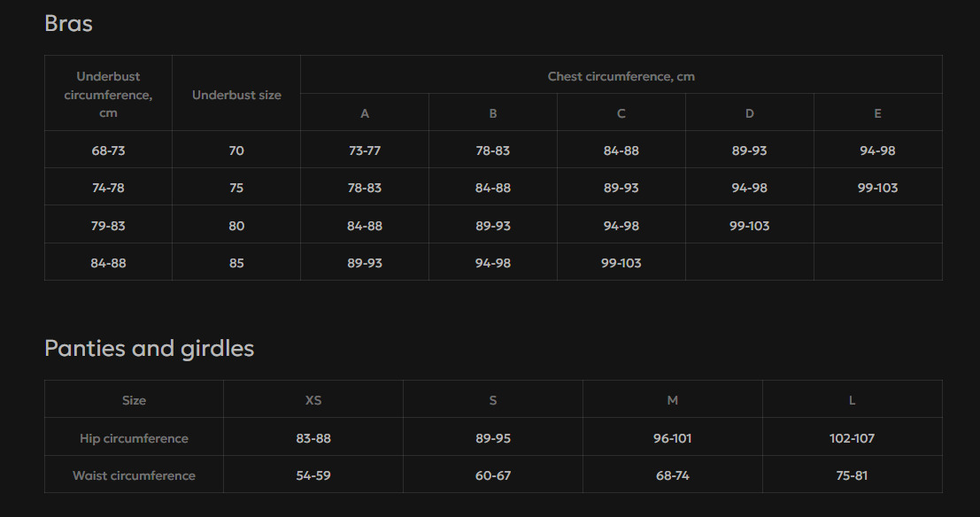Image resolution: width=980 pixels, height=517 pixels.
Task: Select the 102-107 hip value cell
Action: 853,437
